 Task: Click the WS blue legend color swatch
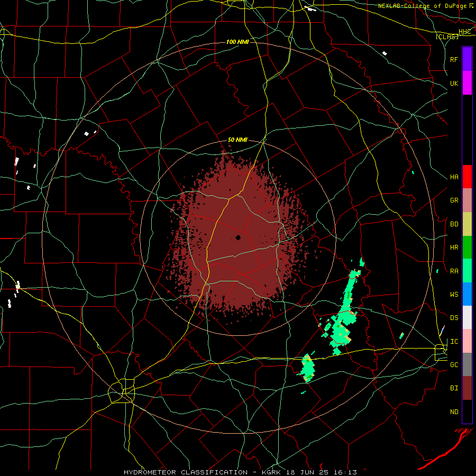tap(467, 294)
